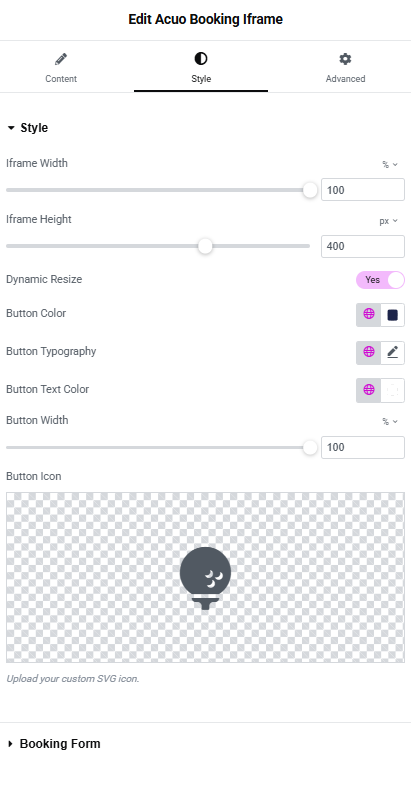Click the globe icon for Button Typography
Viewport: 411px width, 796px height.
click(x=368, y=352)
